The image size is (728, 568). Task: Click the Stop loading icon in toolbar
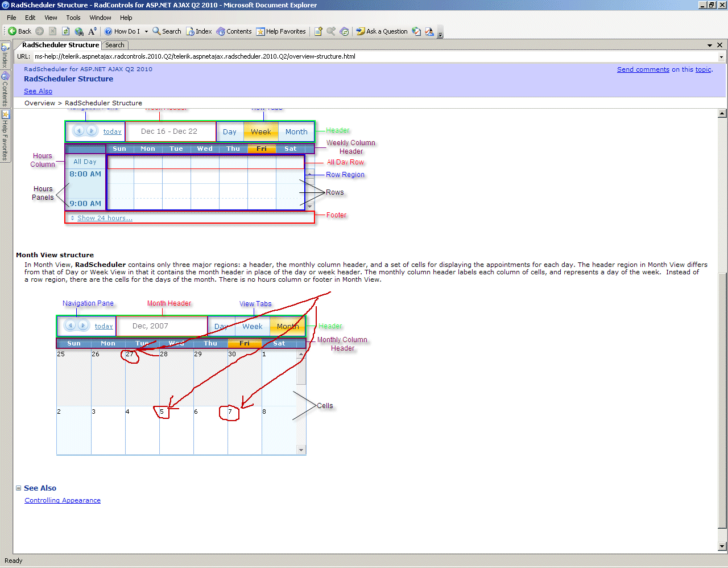tap(52, 31)
